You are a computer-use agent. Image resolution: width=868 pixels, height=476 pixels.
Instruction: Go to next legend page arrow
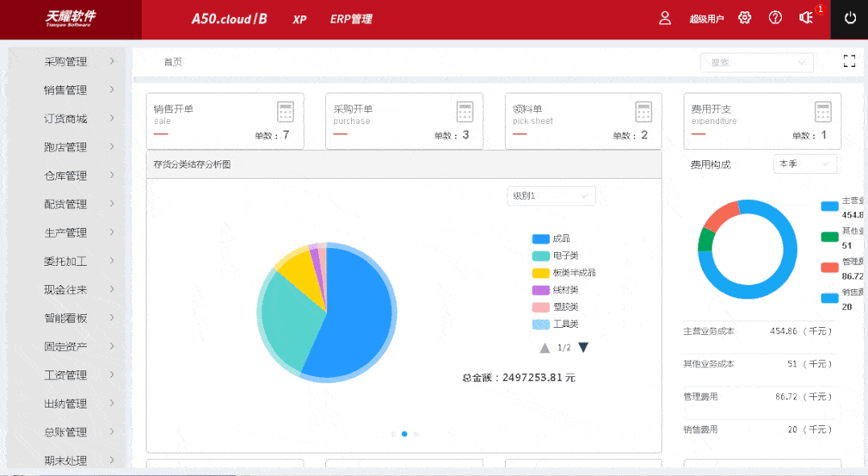[x=584, y=348]
